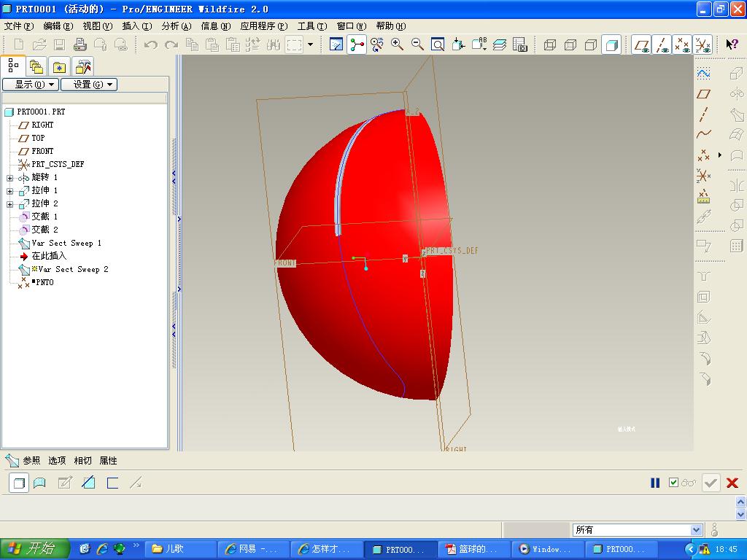This screenshot has height=560, width=747.
Task: Switch to the folder browser tab
Action: 36,66
